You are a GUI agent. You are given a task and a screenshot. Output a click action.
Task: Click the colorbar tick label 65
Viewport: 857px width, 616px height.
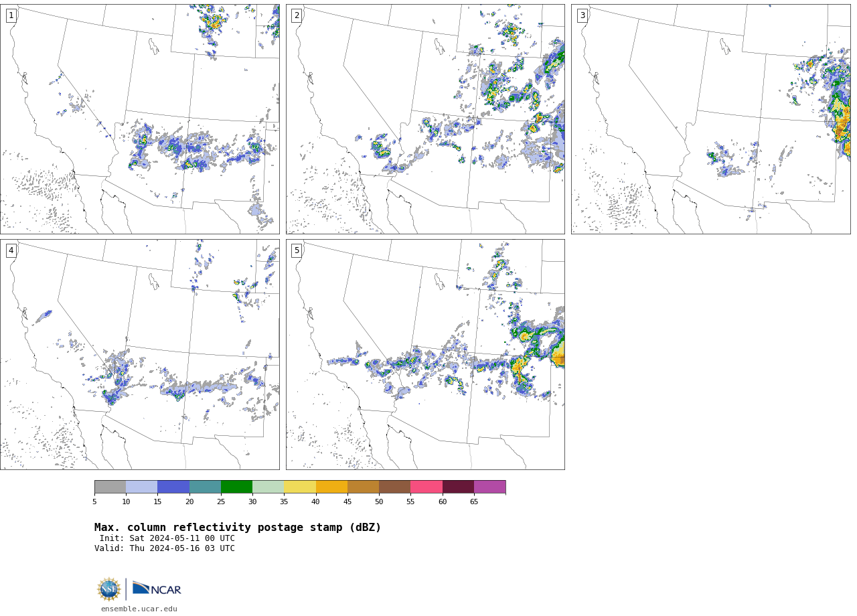(x=474, y=502)
